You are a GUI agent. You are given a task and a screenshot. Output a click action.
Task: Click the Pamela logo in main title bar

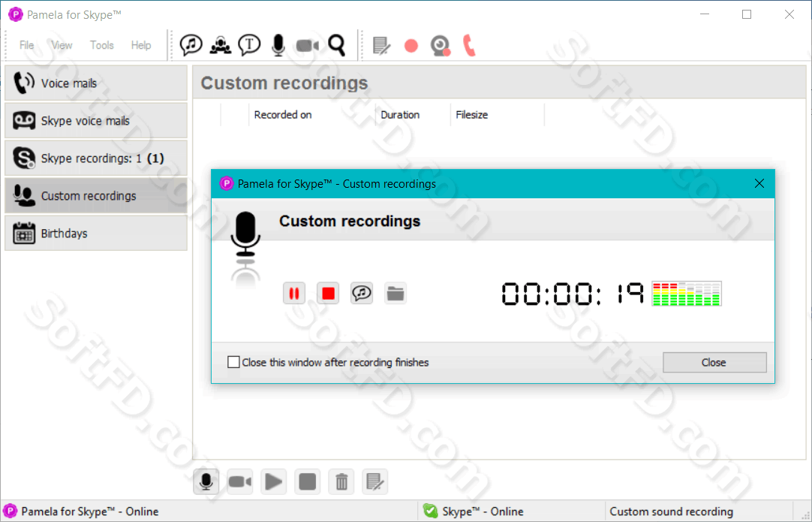[x=16, y=14]
